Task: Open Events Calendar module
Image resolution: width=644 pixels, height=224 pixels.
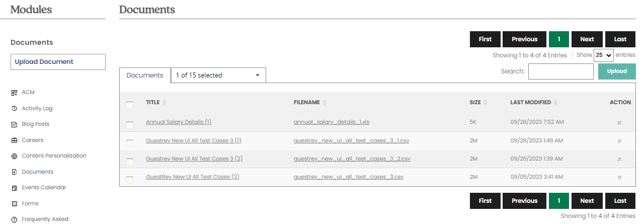Action: [x=44, y=188]
